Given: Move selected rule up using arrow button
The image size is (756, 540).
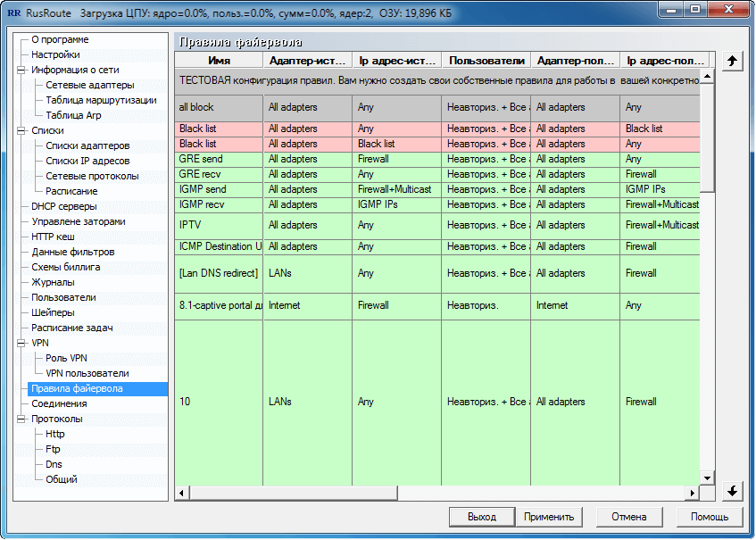Looking at the screenshot, I should coord(732,61).
